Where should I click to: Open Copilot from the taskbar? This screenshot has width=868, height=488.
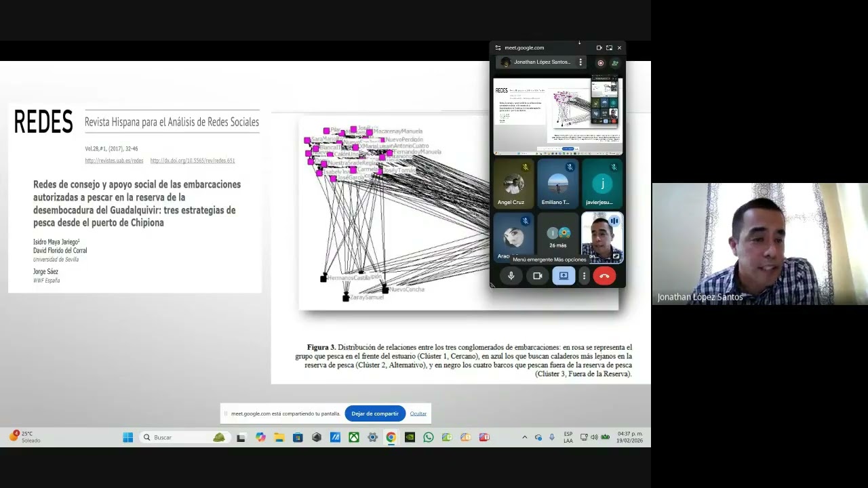pyautogui.click(x=260, y=437)
